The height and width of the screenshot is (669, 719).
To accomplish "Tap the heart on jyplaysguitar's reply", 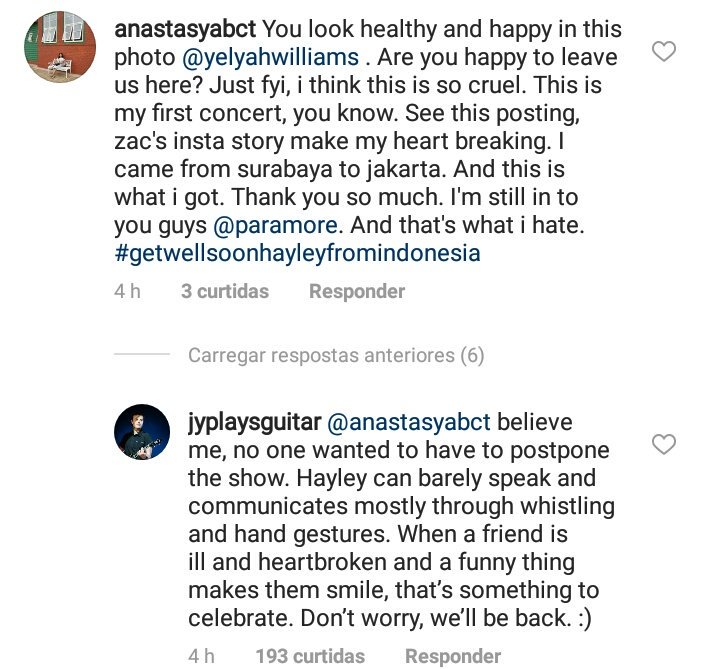I will click(663, 443).
